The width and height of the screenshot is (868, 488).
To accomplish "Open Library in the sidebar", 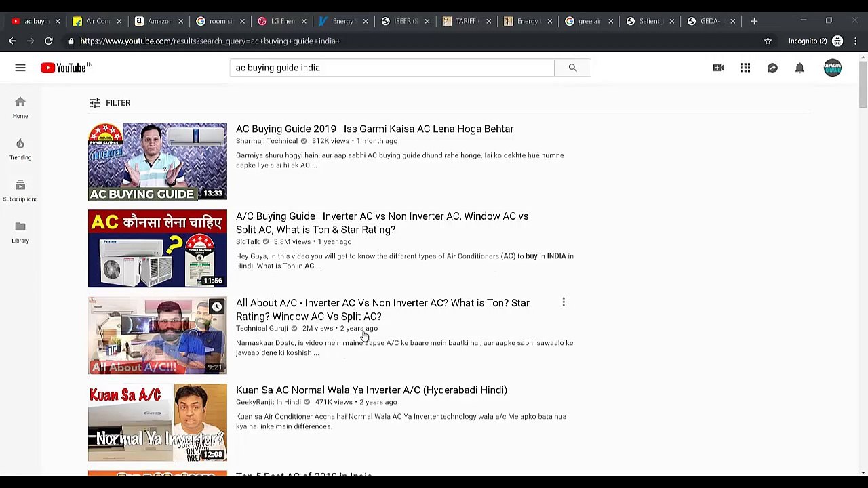I will pyautogui.click(x=20, y=232).
